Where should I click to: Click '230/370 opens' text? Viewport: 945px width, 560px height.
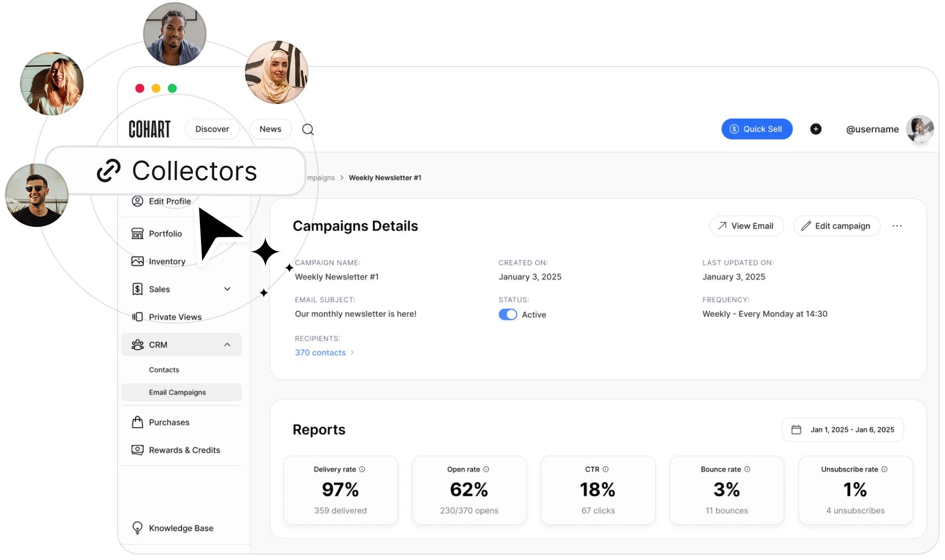(x=469, y=511)
